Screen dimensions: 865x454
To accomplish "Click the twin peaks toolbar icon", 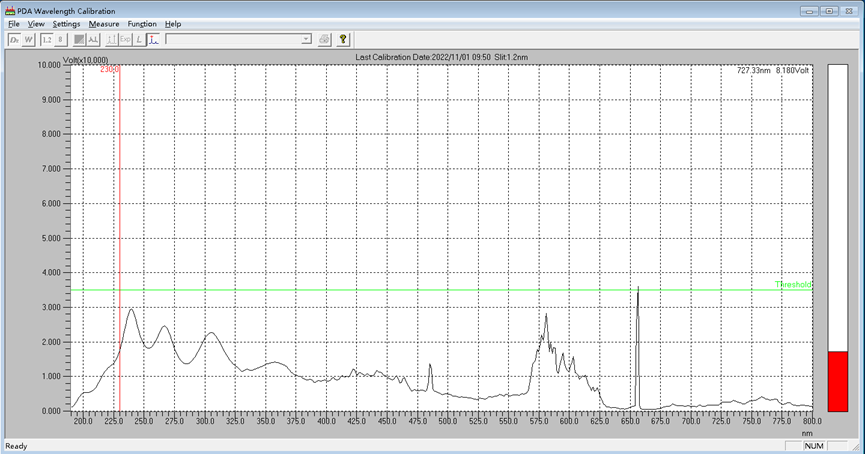I will 92,39.
